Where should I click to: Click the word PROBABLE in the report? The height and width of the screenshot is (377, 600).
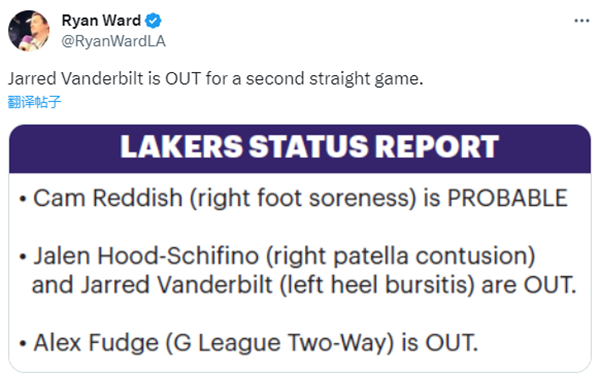(x=507, y=198)
